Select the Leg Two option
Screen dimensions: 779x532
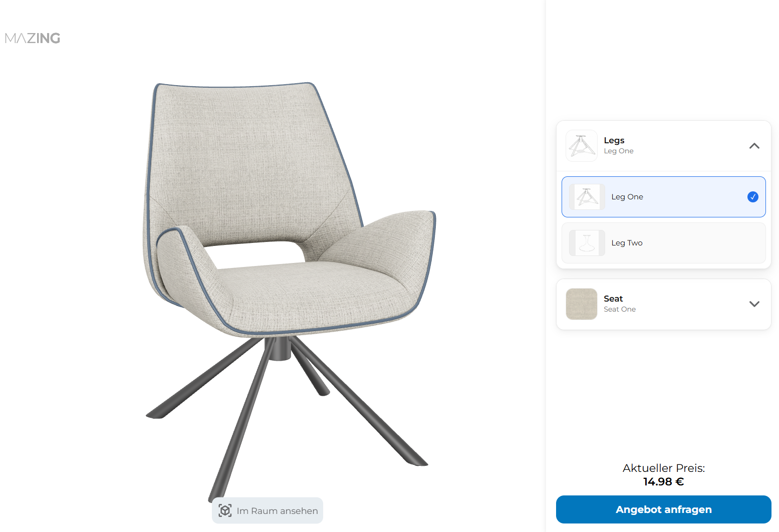tap(663, 243)
